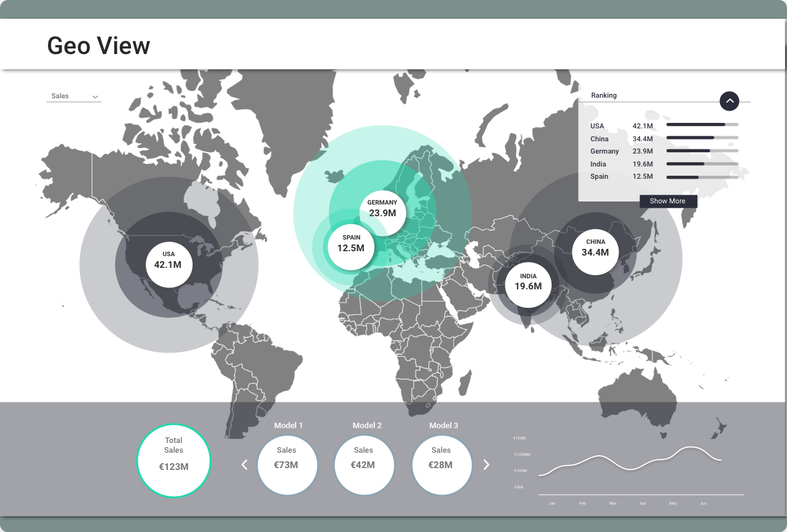Open the Sales metric dropdown
Viewport: 787px width, 532px height.
coord(74,96)
